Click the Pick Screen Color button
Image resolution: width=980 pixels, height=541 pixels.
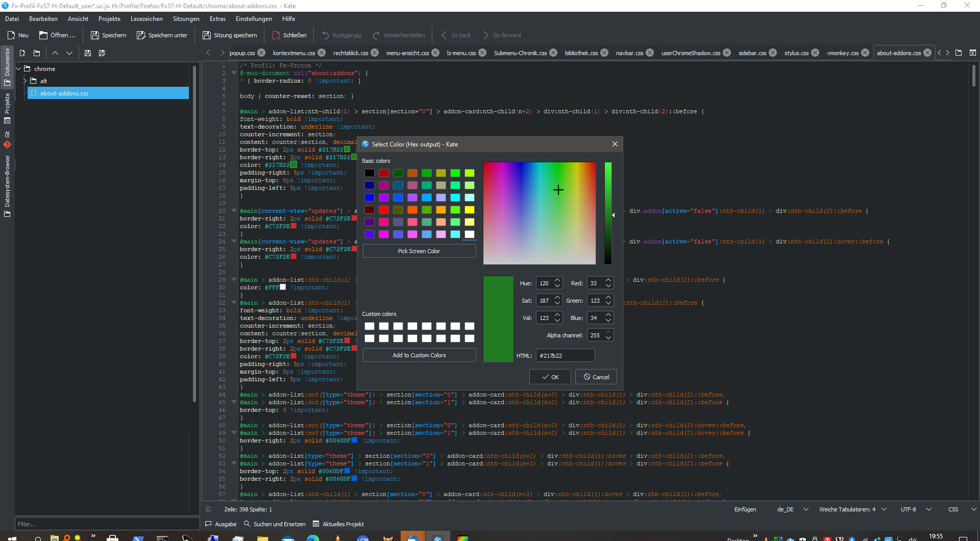tap(419, 251)
